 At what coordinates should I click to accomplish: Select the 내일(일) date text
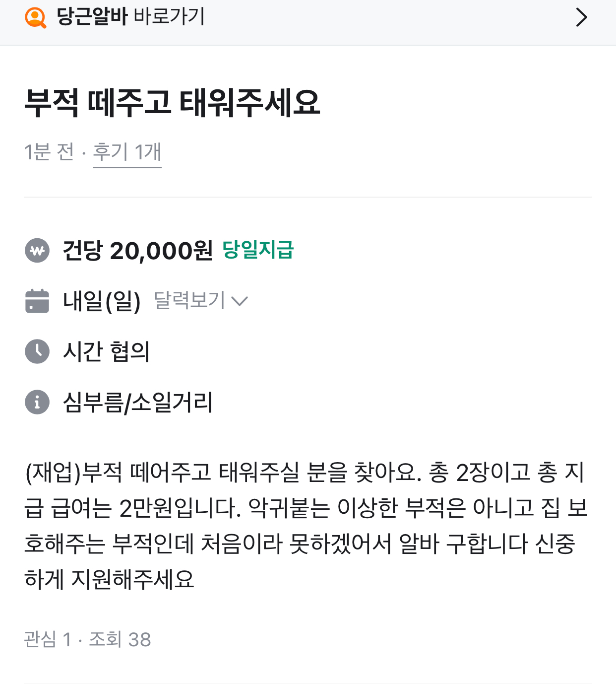pyautogui.click(x=102, y=301)
